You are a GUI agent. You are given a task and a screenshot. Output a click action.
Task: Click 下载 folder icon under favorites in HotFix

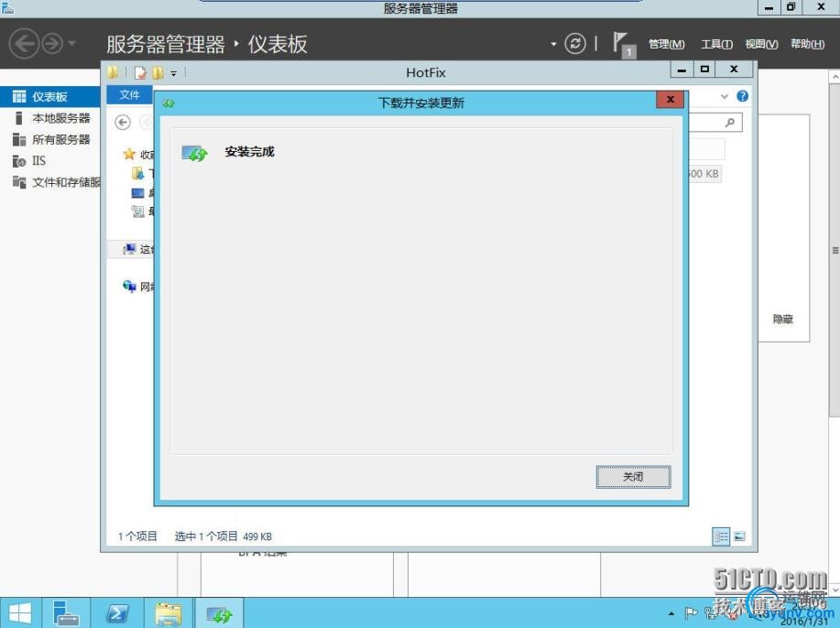point(137,173)
